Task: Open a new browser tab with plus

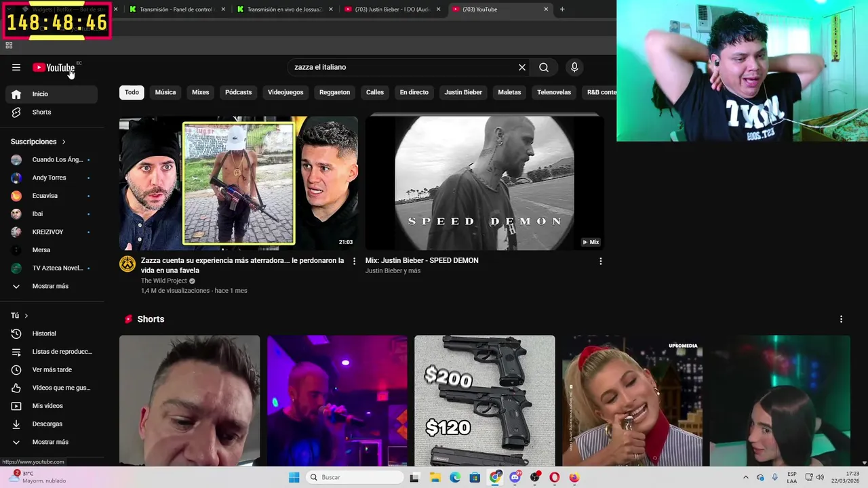Action: click(562, 9)
